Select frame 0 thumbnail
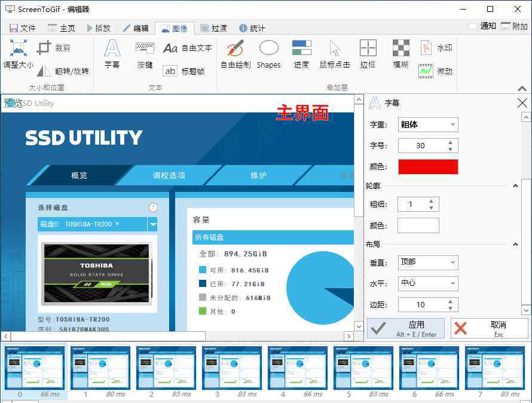 (35, 372)
